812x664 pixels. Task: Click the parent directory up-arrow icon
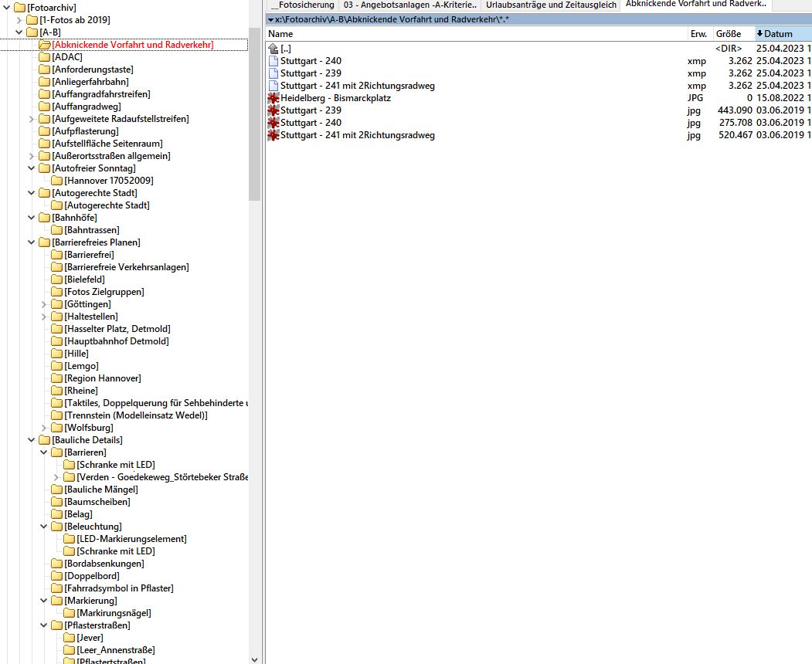click(x=273, y=49)
